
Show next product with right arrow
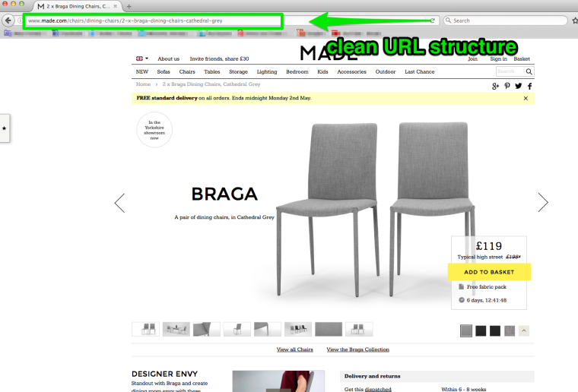click(x=542, y=202)
